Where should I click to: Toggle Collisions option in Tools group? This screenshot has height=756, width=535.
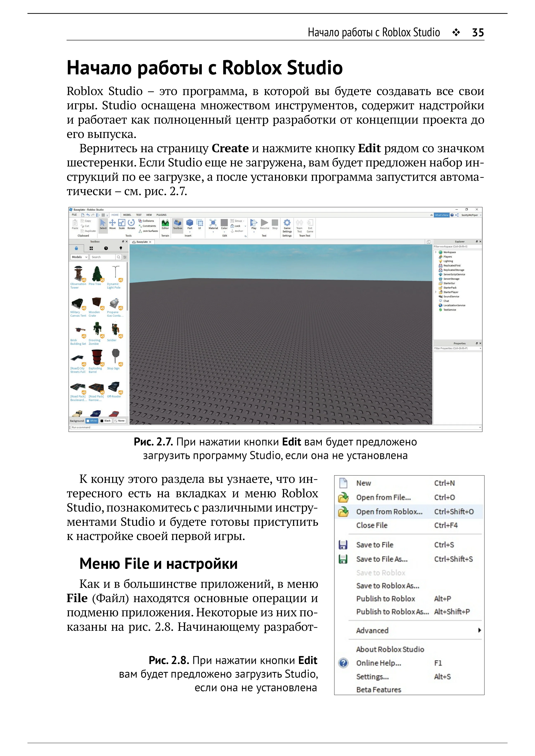pyautogui.click(x=146, y=221)
